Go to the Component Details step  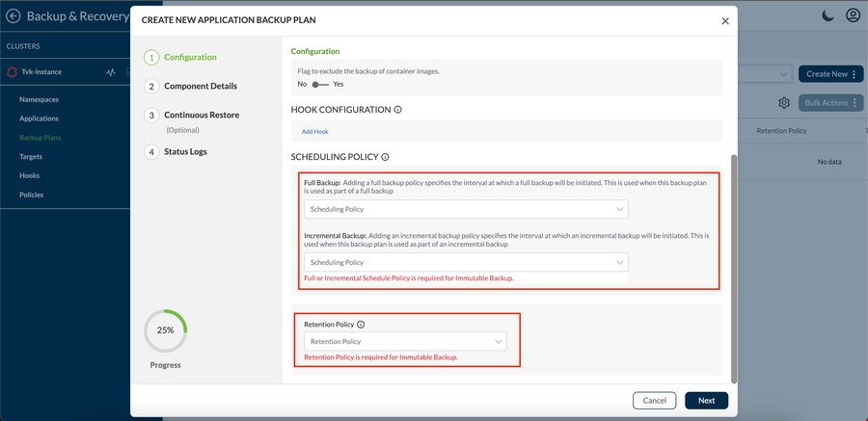[x=200, y=86]
